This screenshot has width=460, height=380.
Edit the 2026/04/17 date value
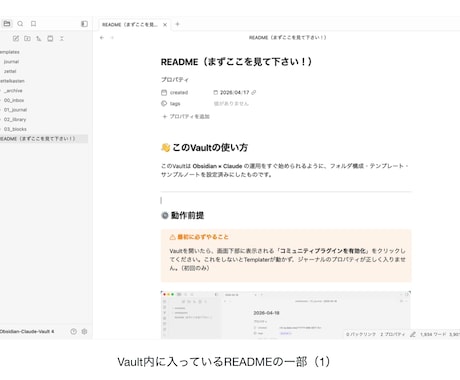coord(234,92)
